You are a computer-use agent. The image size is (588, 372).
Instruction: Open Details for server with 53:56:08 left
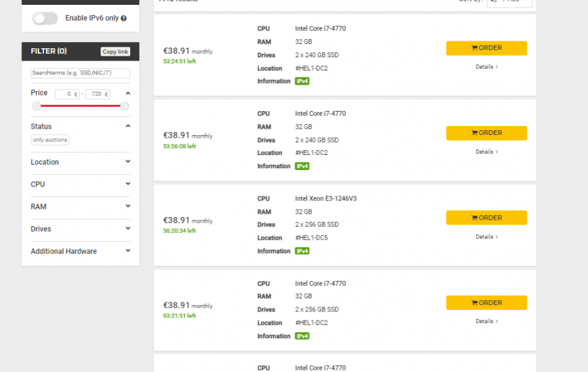[487, 152]
